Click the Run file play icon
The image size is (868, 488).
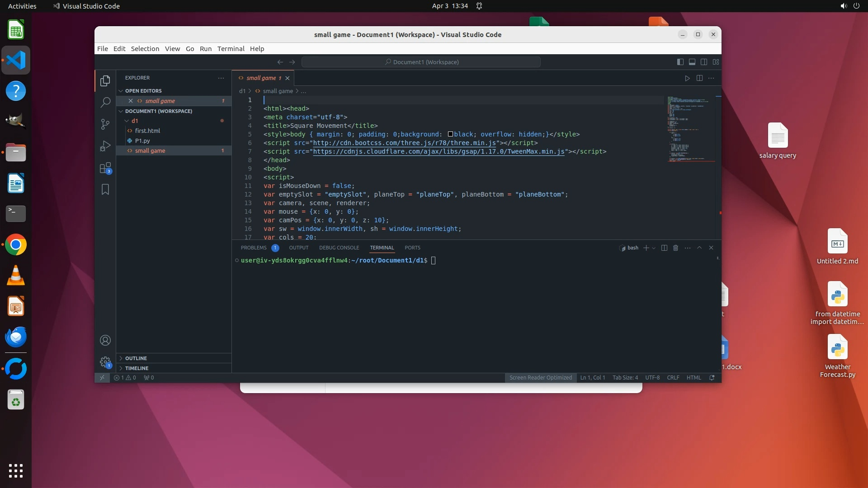click(687, 78)
